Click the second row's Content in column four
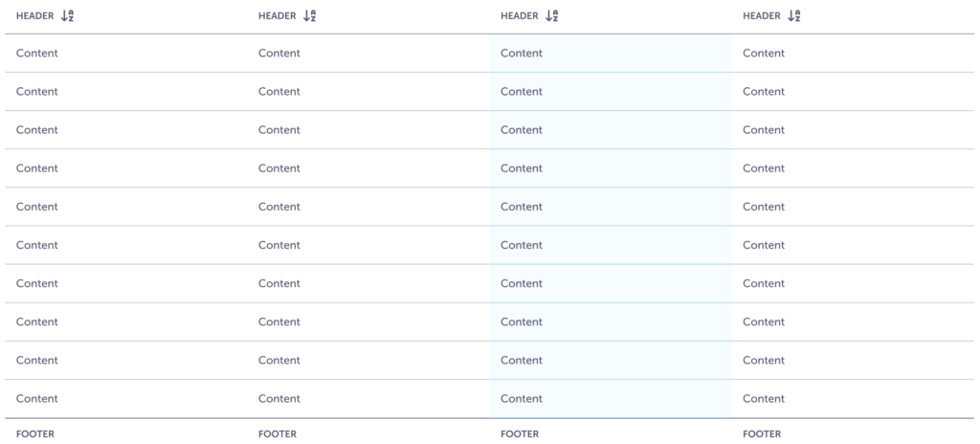 tap(763, 92)
